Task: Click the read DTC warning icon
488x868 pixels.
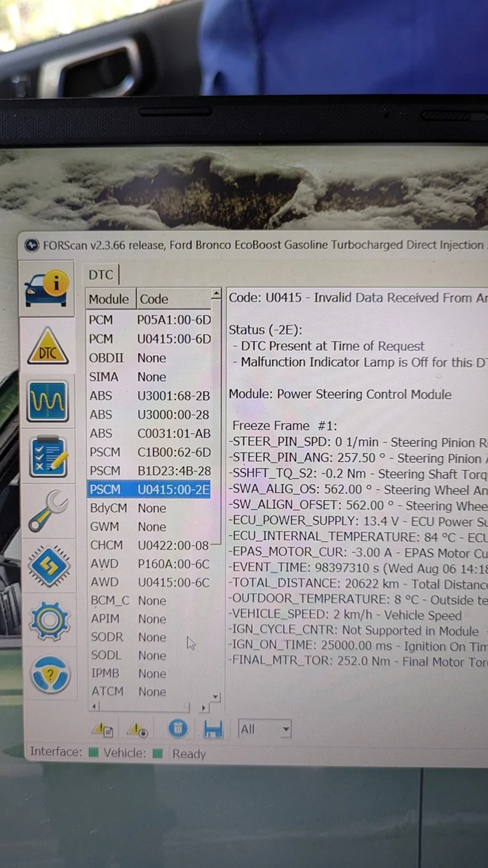Action: click(103, 729)
